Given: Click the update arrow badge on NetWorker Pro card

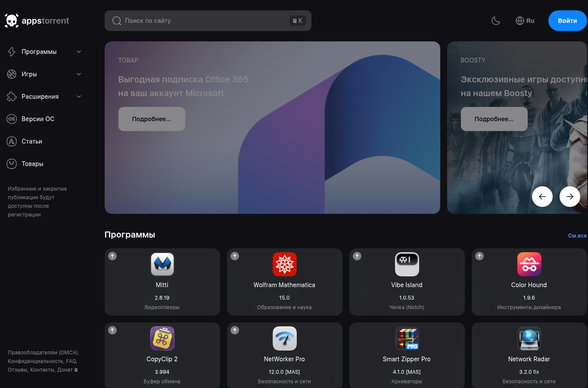Looking at the screenshot, I should [x=235, y=330].
